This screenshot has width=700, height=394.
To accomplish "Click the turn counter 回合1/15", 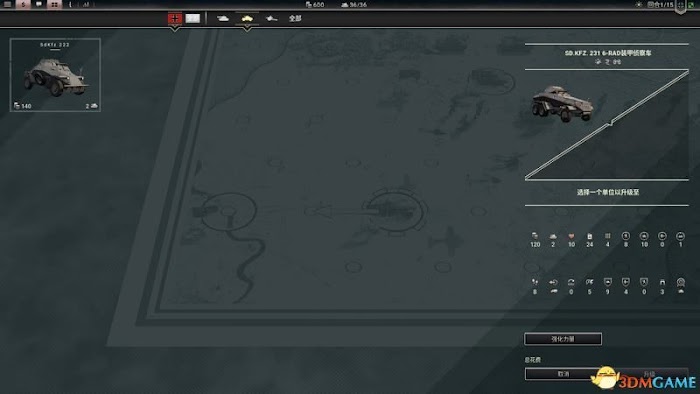I will point(660,4).
